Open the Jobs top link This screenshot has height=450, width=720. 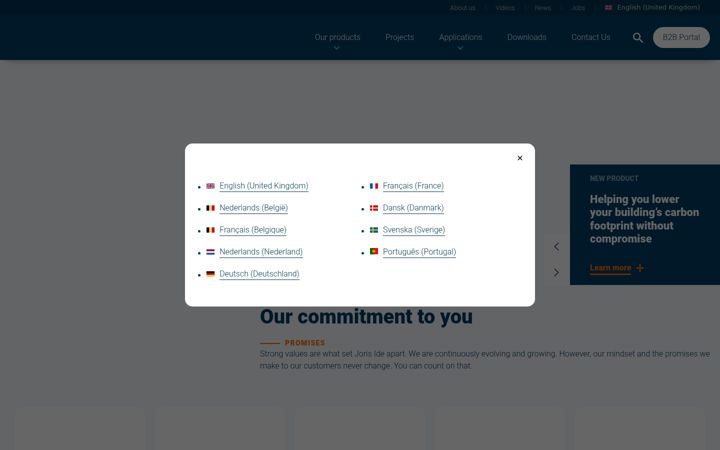click(x=578, y=8)
